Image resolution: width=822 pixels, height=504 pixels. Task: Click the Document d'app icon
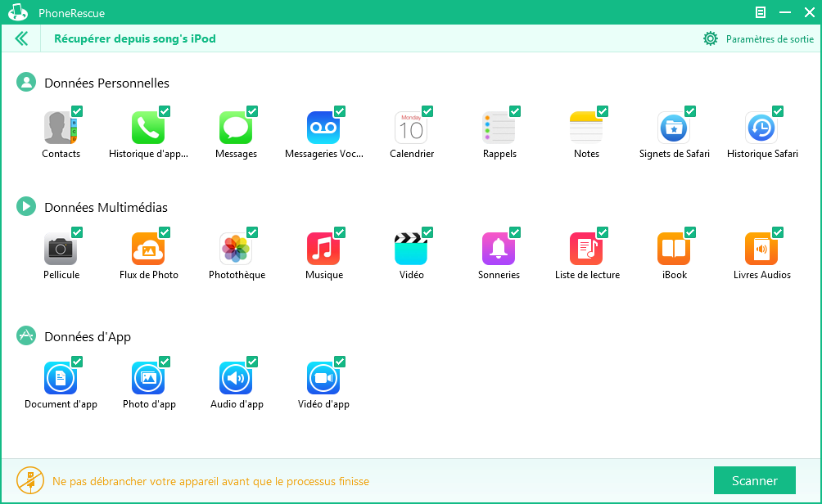pyautogui.click(x=61, y=378)
